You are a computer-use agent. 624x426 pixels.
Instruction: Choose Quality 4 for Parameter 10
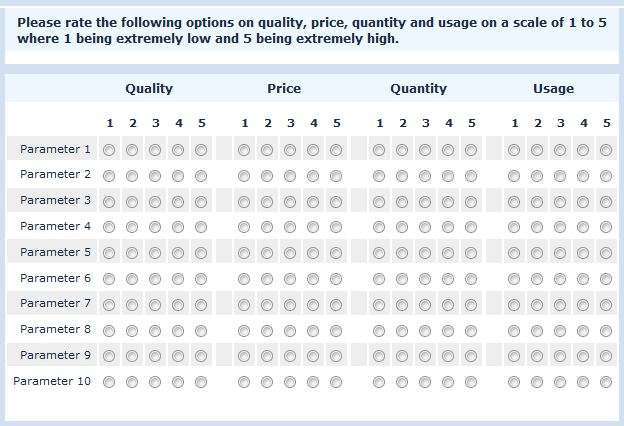178,382
